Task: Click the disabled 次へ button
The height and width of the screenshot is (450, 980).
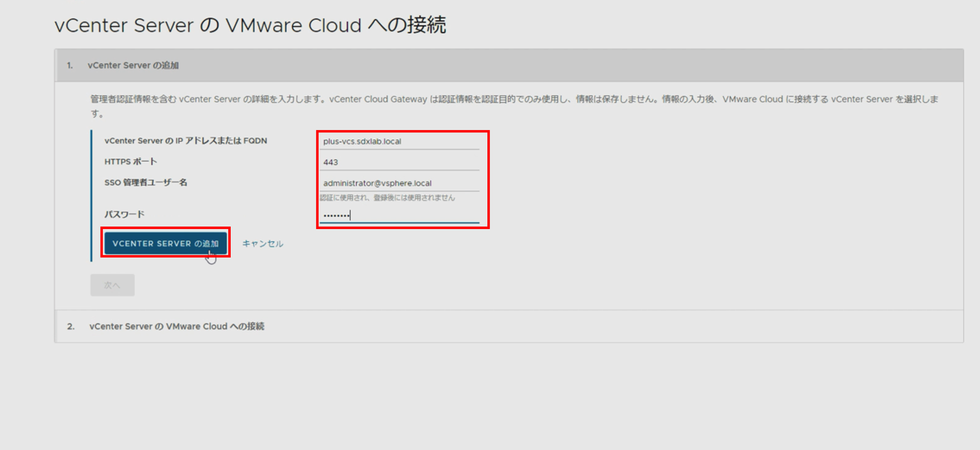Action: 112,285
